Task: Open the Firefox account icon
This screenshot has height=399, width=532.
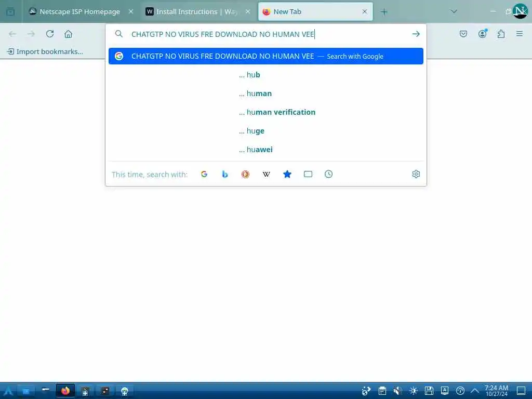Action: (x=483, y=34)
